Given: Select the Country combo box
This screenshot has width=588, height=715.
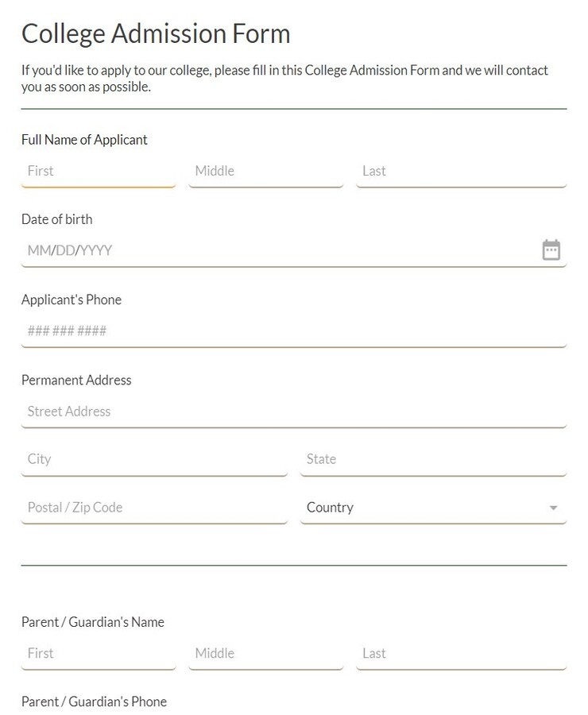Looking at the screenshot, I should [x=433, y=507].
